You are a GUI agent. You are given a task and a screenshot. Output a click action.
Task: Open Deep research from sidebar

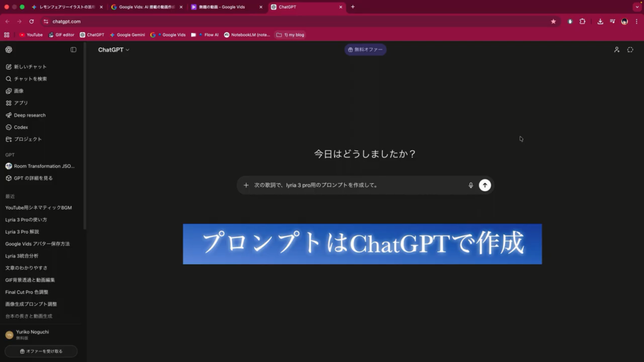tap(30, 115)
